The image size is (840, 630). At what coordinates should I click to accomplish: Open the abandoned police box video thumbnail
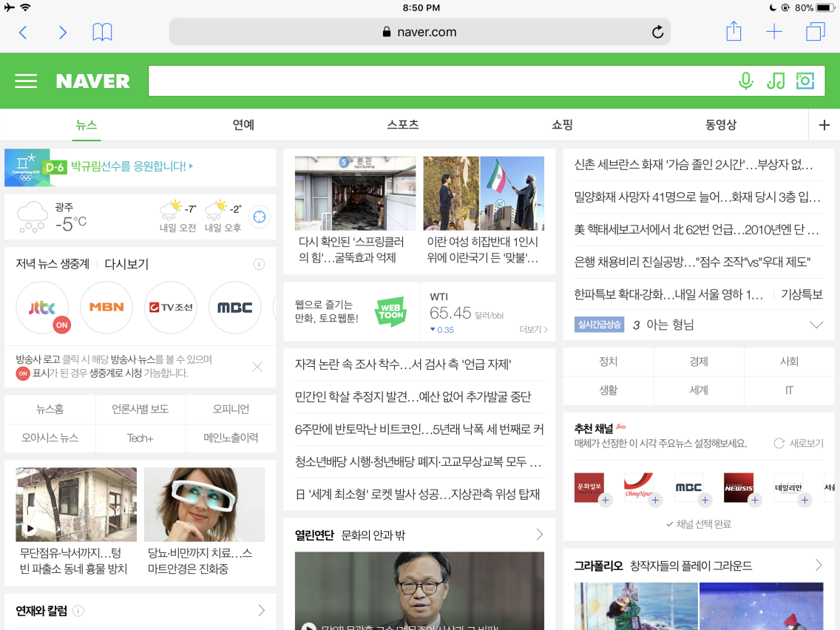(x=76, y=504)
